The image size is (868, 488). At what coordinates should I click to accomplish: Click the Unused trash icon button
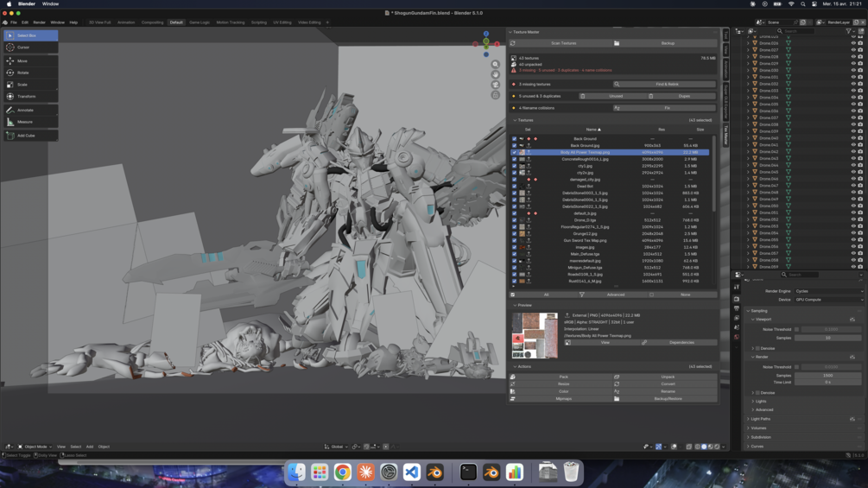point(582,96)
